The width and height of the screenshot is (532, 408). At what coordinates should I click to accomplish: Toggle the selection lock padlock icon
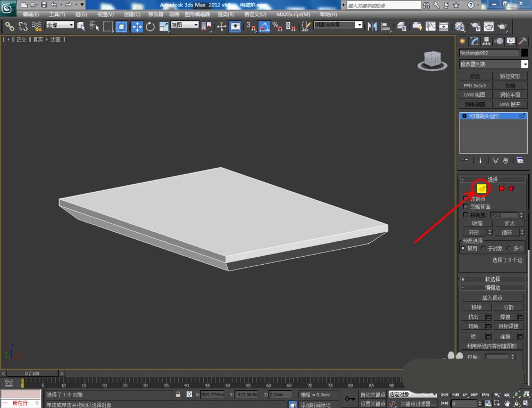(178, 394)
